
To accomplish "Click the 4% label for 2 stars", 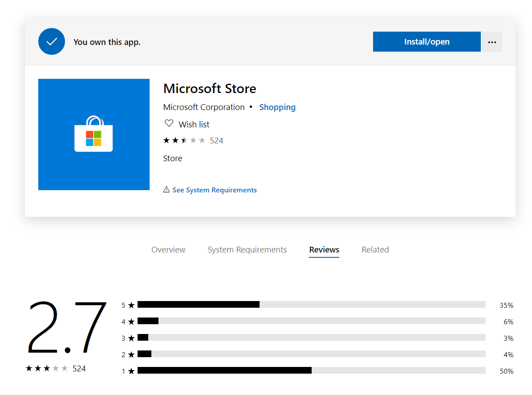I will point(508,354).
